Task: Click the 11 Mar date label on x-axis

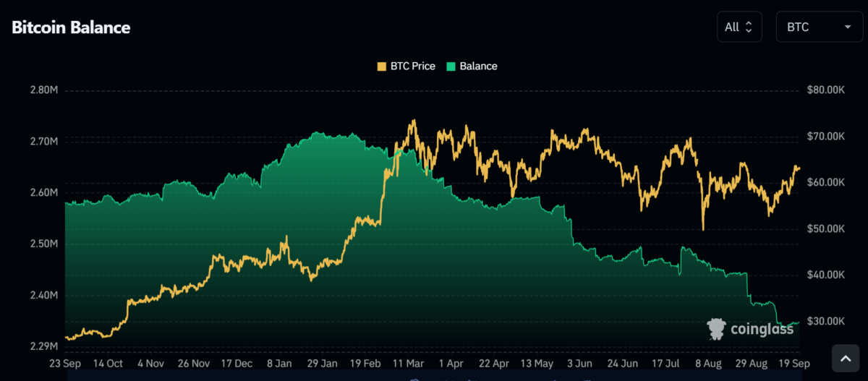Action: point(408,364)
